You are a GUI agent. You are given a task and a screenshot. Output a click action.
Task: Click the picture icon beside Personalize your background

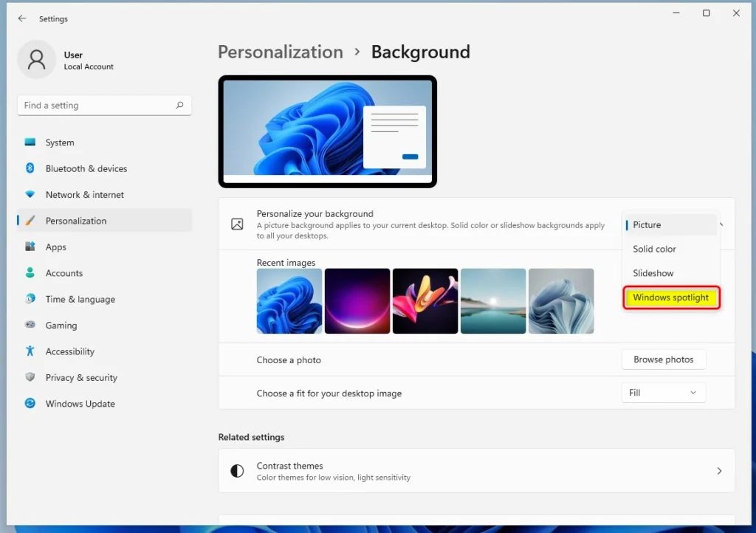pos(237,224)
